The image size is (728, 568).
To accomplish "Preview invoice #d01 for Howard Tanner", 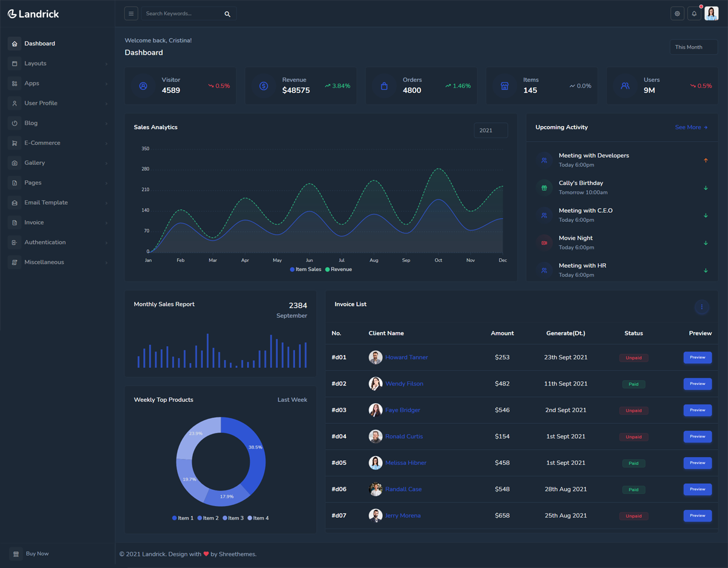I will (697, 357).
